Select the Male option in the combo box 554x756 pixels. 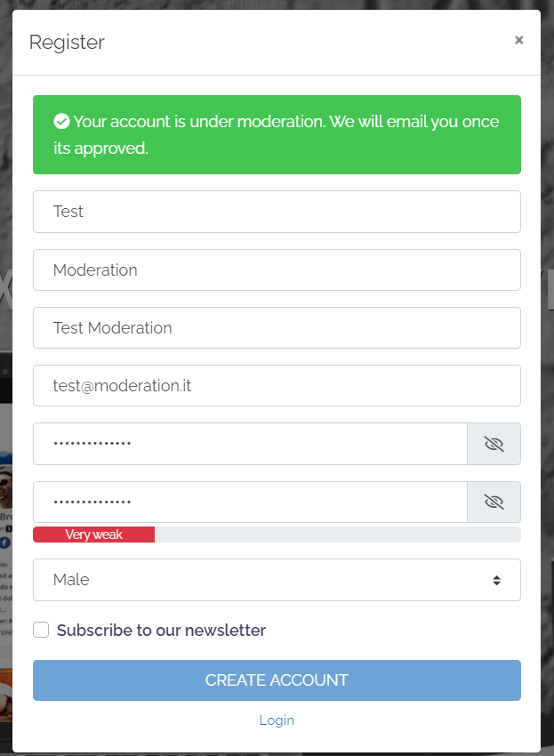(277, 579)
